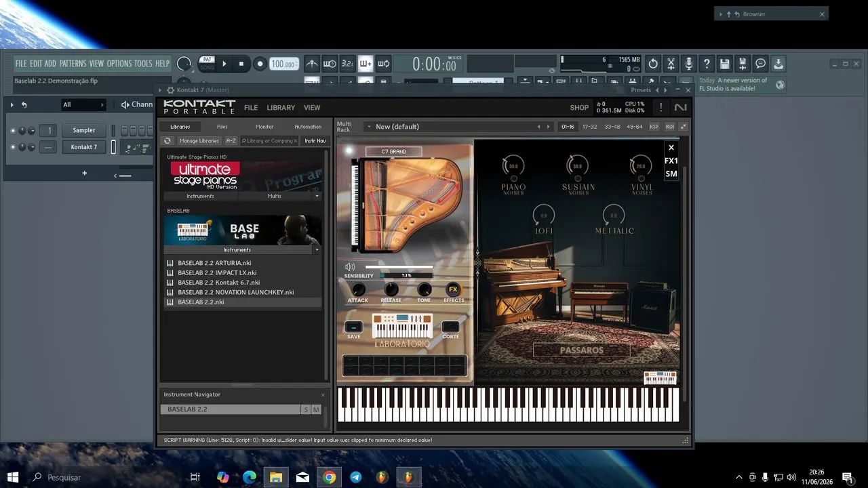This screenshot has height=488, width=868.
Task: Click the C7 GRAND preset selector
Action: (393, 152)
